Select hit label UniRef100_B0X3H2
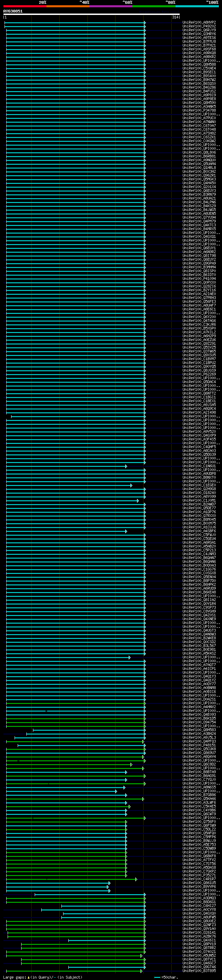 coord(199,172)
